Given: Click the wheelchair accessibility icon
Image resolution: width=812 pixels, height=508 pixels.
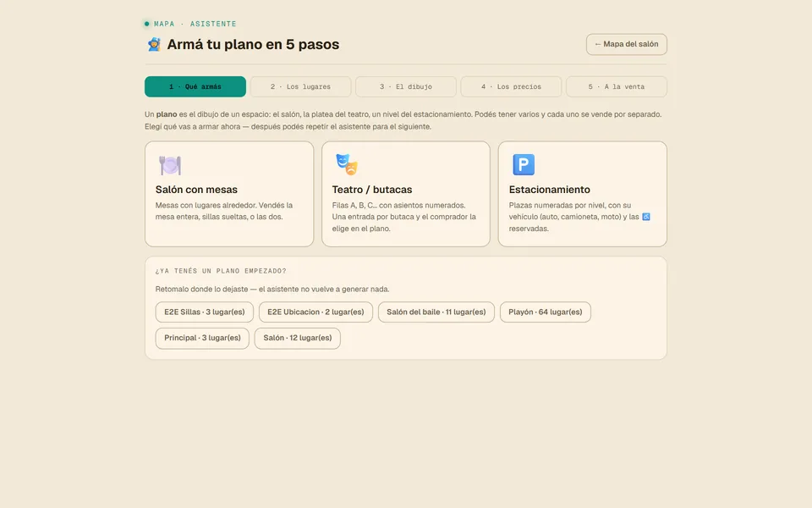Looking at the screenshot, I should click(x=645, y=217).
